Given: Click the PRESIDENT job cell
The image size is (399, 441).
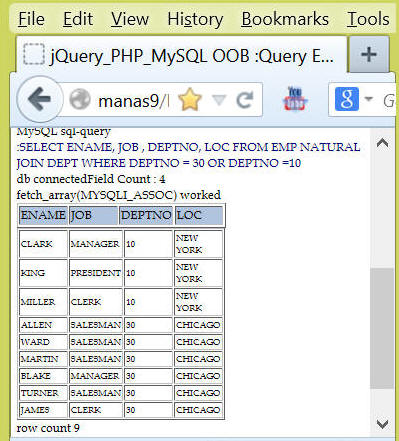Looking at the screenshot, I should pyautogui.click(x=96, y=273).
